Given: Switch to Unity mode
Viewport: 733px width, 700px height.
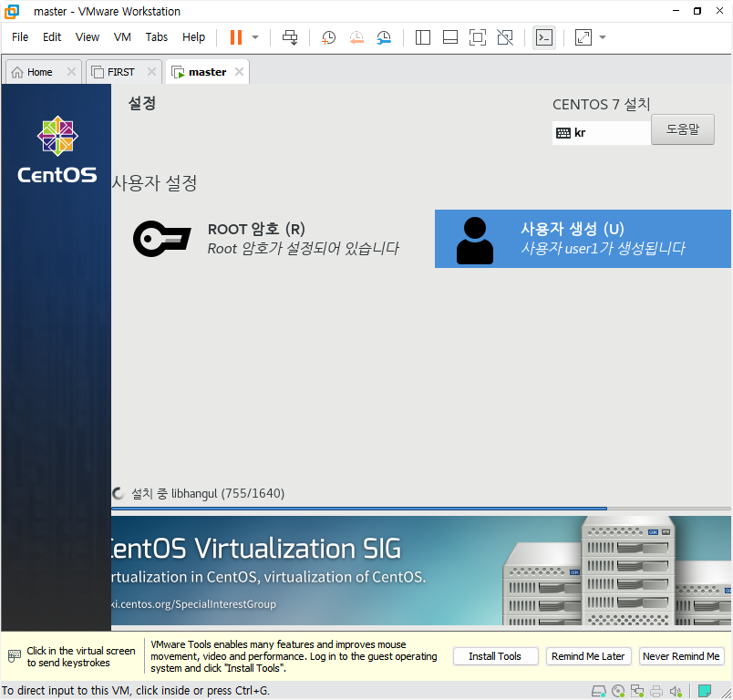Looking at the screenshot, I should coord(505,37).
